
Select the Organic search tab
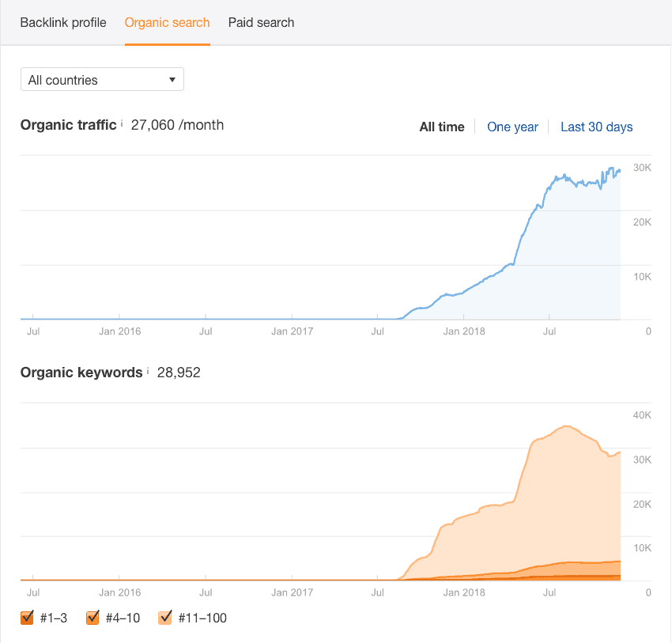point(167,22)
